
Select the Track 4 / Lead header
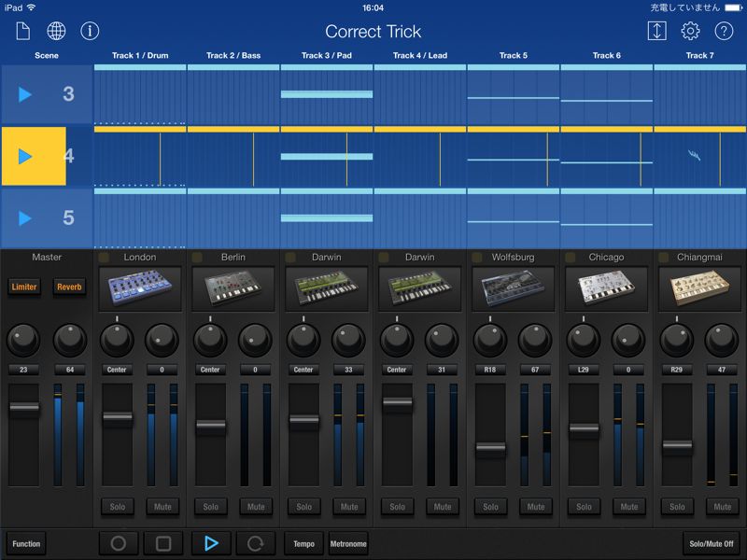pyautogui.click(x=419, y=55)
